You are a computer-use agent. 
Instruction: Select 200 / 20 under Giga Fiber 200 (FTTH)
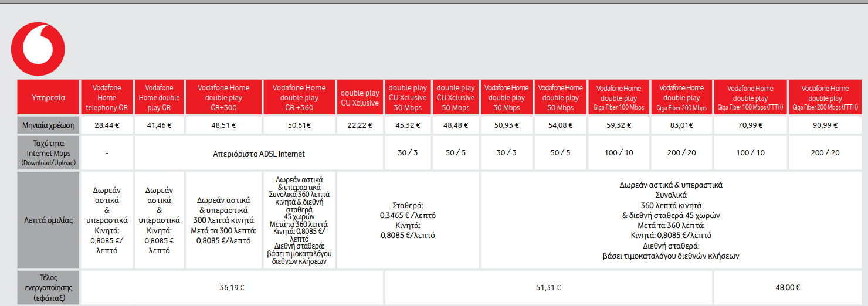click(825, 152)
